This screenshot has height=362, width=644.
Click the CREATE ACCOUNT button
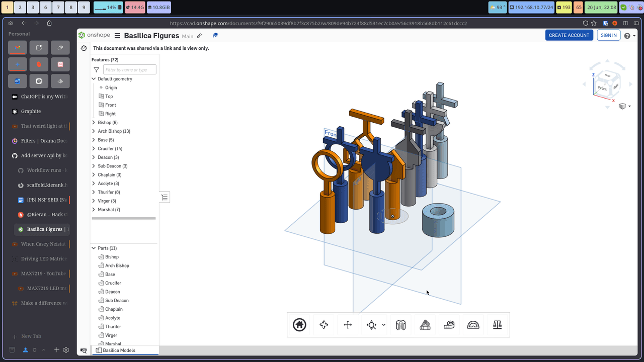coord(569,35)
